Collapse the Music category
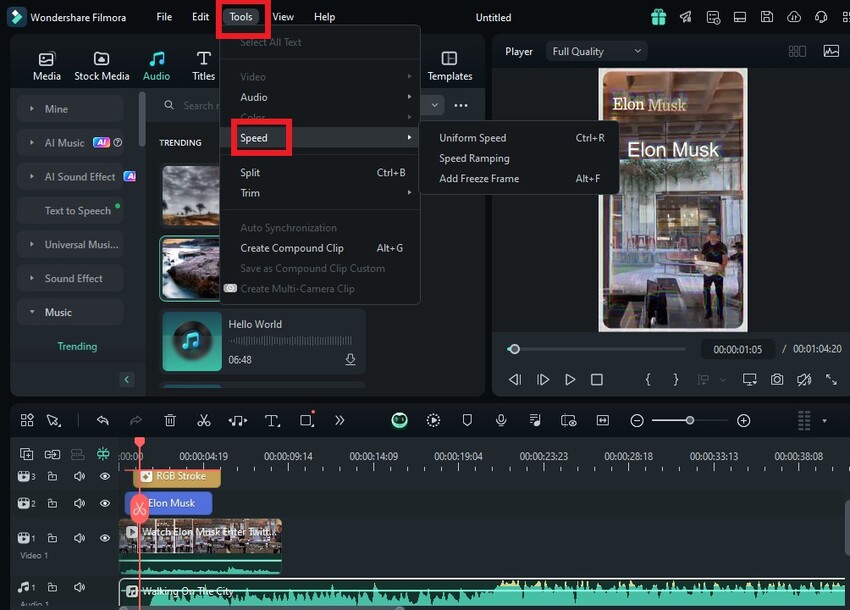850x610 pixels. pos(32,312)
